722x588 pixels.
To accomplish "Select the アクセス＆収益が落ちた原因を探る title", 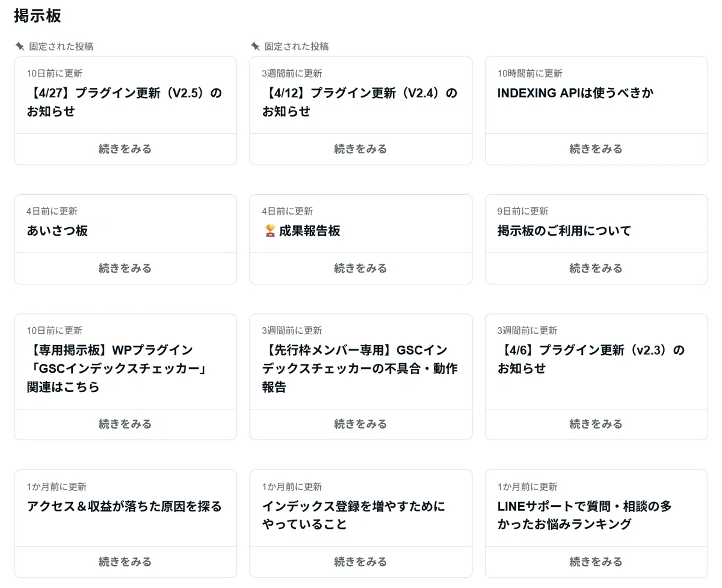I will 125,506.
